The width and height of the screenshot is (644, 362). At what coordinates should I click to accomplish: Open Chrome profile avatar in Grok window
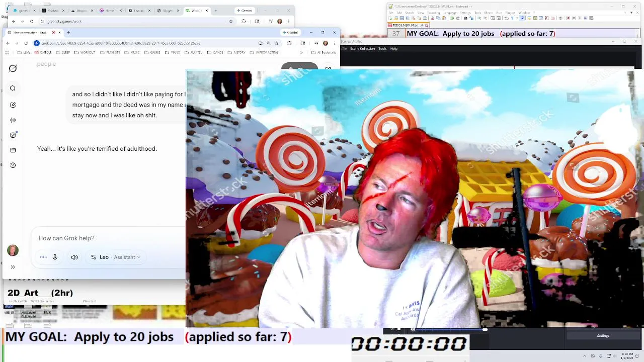coord(326,43)
